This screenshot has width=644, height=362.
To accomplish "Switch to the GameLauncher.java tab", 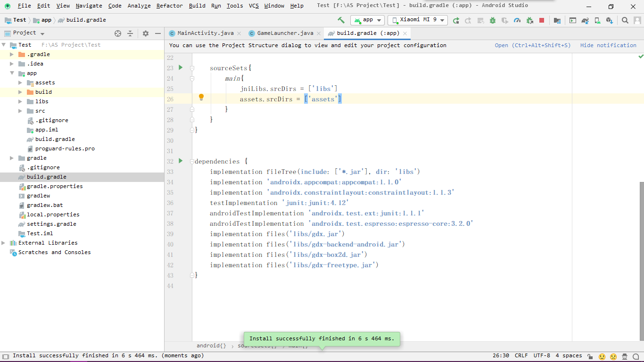I will (285, 33).
